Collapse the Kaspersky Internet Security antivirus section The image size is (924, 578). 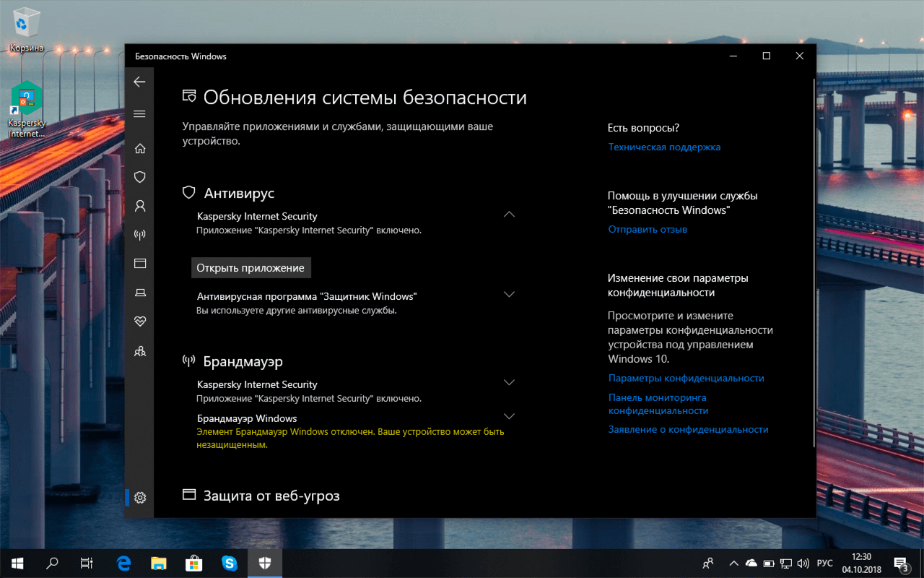[x=509, y=215]
